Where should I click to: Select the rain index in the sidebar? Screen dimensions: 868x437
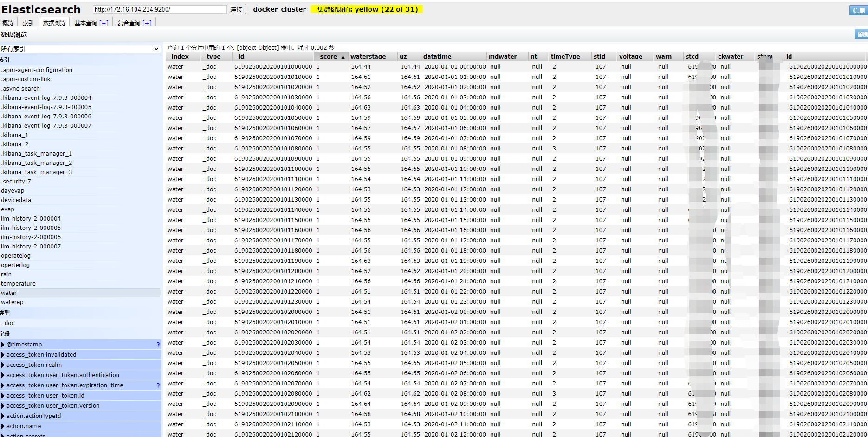[x=6, y=274]
